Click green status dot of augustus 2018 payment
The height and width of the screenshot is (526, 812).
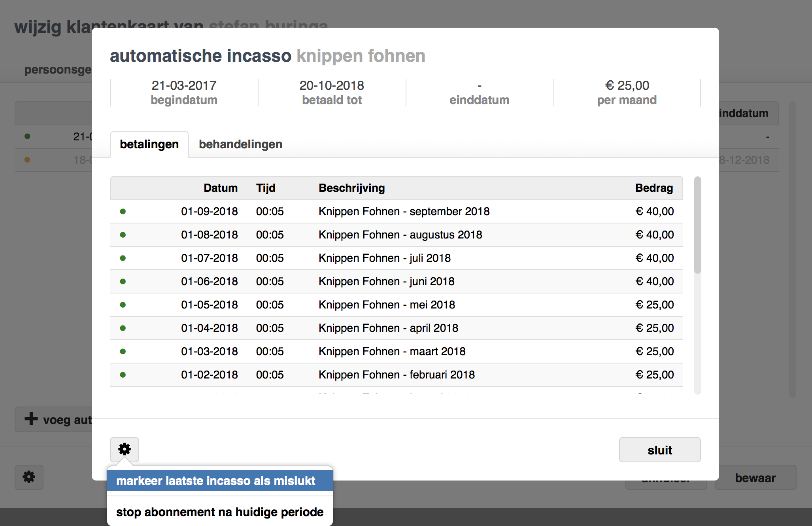[x=123, y=235]
